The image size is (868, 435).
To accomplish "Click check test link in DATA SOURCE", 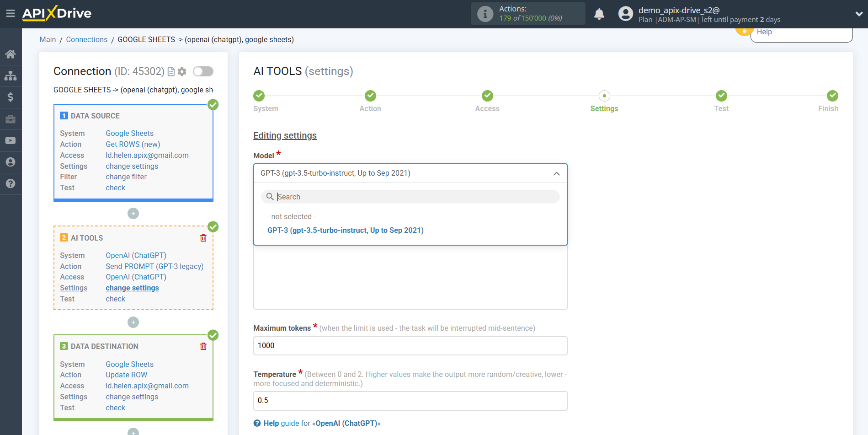I will (116, 188).
